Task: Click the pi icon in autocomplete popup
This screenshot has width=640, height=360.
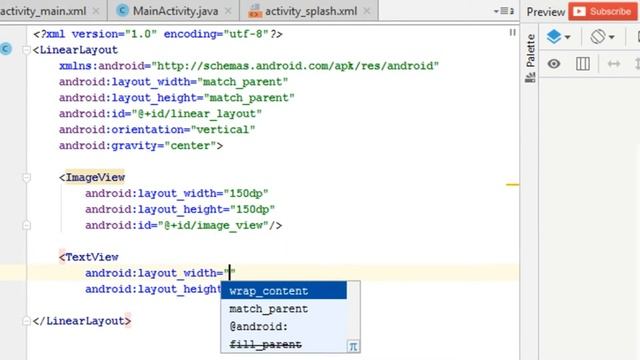Action: point(353,346)
